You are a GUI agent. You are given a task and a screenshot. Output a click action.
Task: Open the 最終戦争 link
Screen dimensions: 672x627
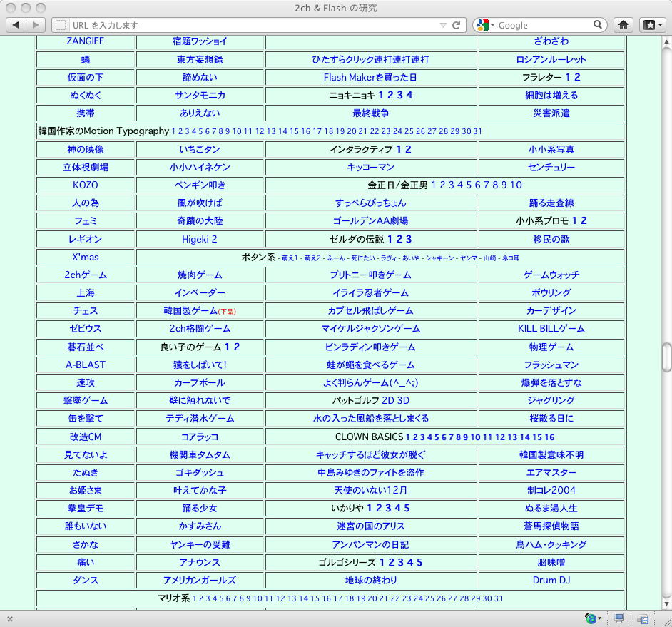coord(370,113)
